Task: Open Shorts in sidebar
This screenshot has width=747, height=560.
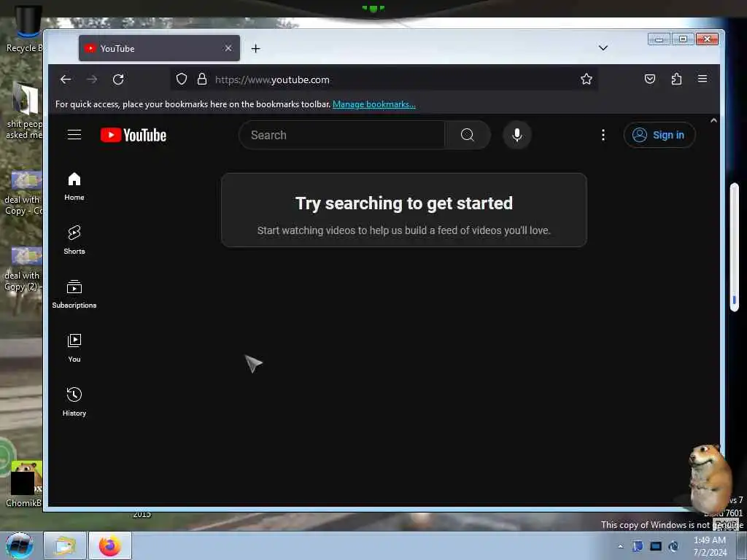Action: [x=74, y=240]
